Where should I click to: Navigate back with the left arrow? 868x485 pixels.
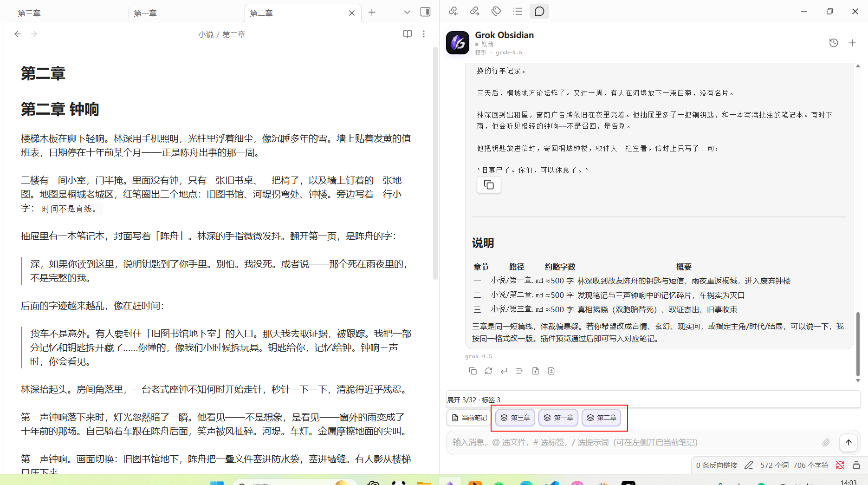[18, 34]
